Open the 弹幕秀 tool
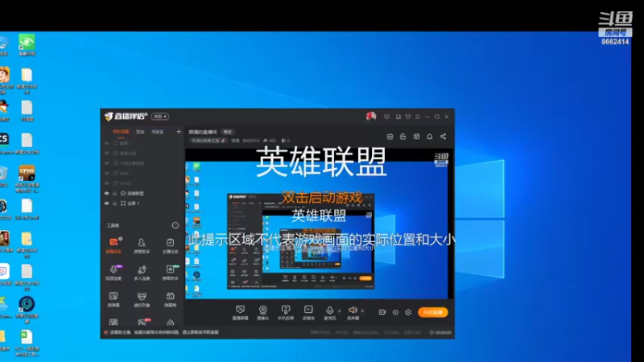 [x=170, y=299]
